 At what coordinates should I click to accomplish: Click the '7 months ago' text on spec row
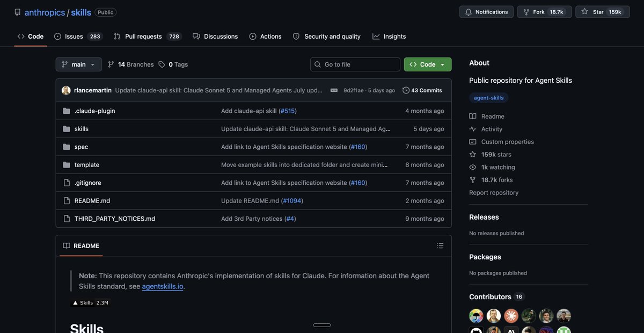(425, 147)
